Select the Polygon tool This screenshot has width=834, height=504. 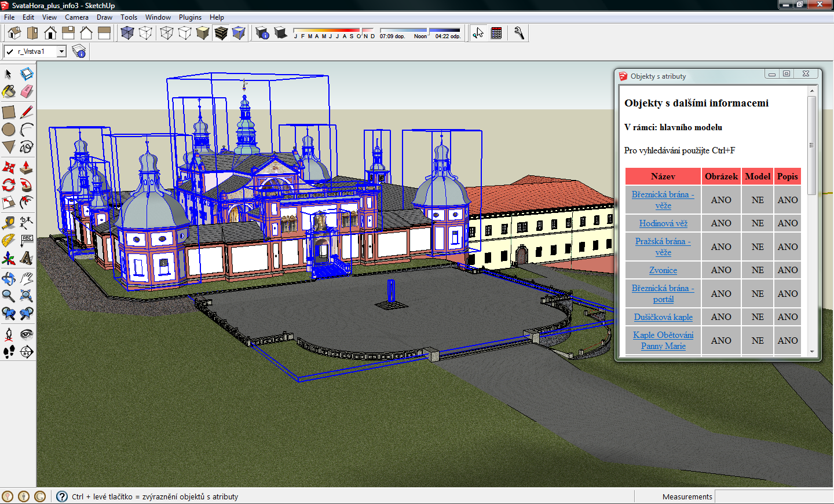(x=8, y=147)
